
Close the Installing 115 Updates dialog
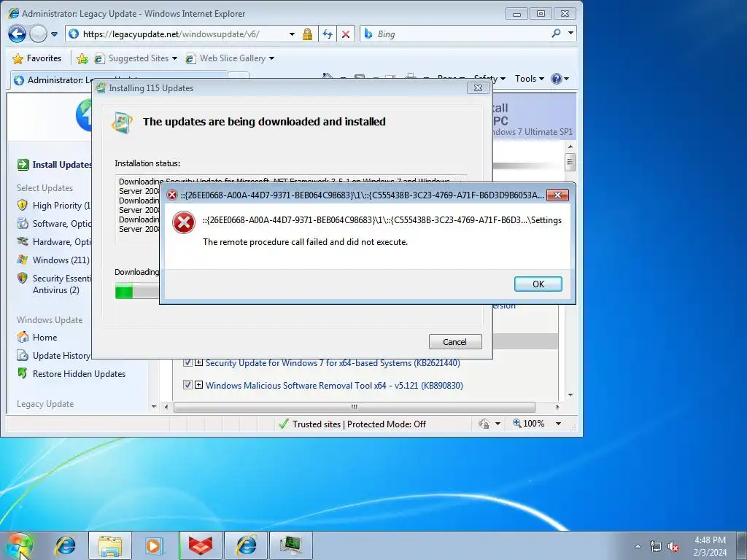(x=478, y=87)
